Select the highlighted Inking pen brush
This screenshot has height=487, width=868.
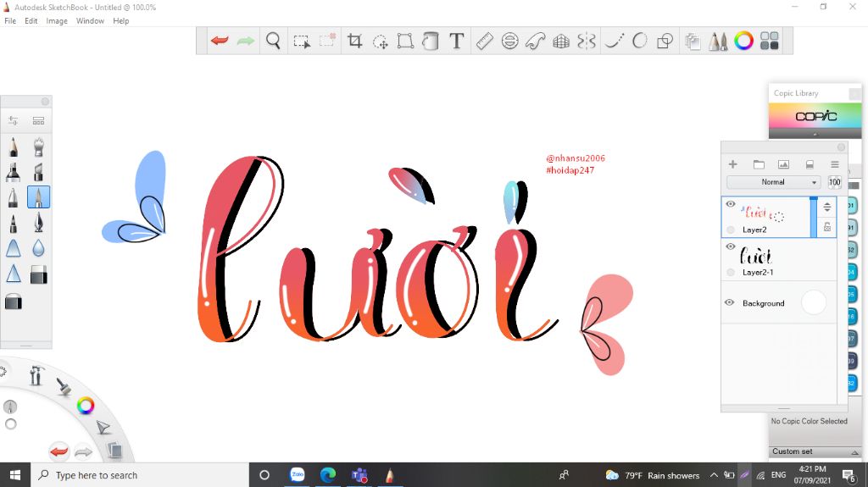coord(38,197)
